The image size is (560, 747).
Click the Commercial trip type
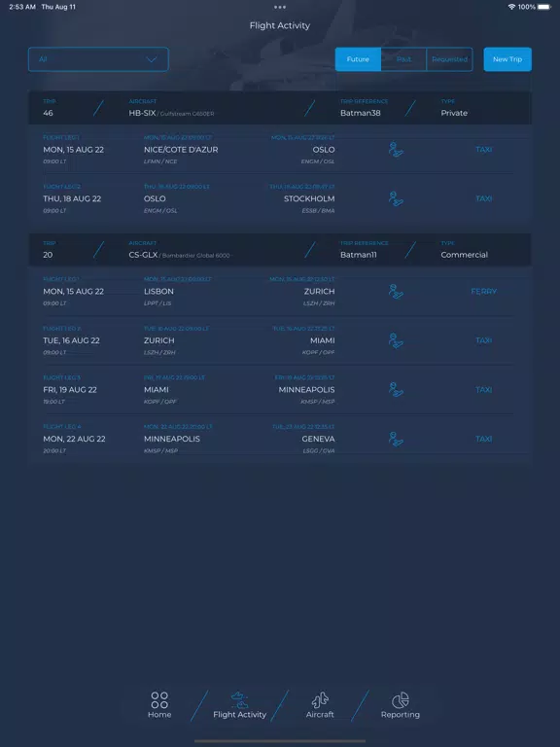coord(465,255)
